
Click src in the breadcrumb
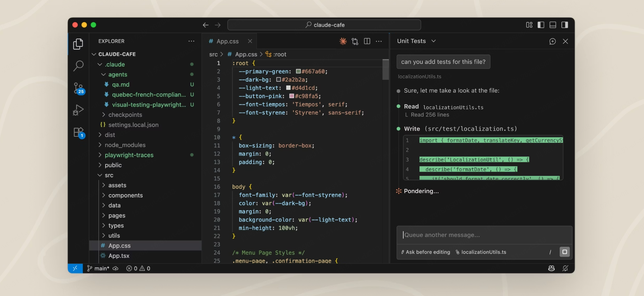[213, 54]
